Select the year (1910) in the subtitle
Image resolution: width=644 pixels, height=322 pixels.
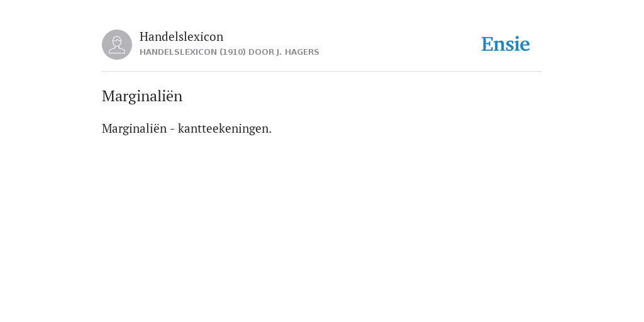[x=233, y=52]
